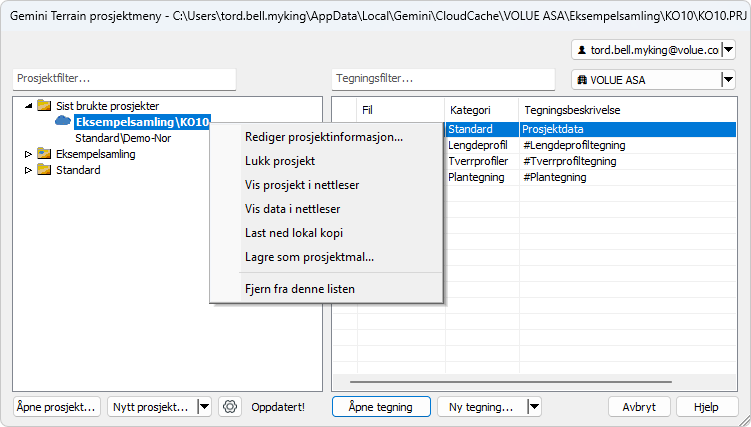Click the Standard folder icon in tree
The image size is (751, 427).
(44, 170)
